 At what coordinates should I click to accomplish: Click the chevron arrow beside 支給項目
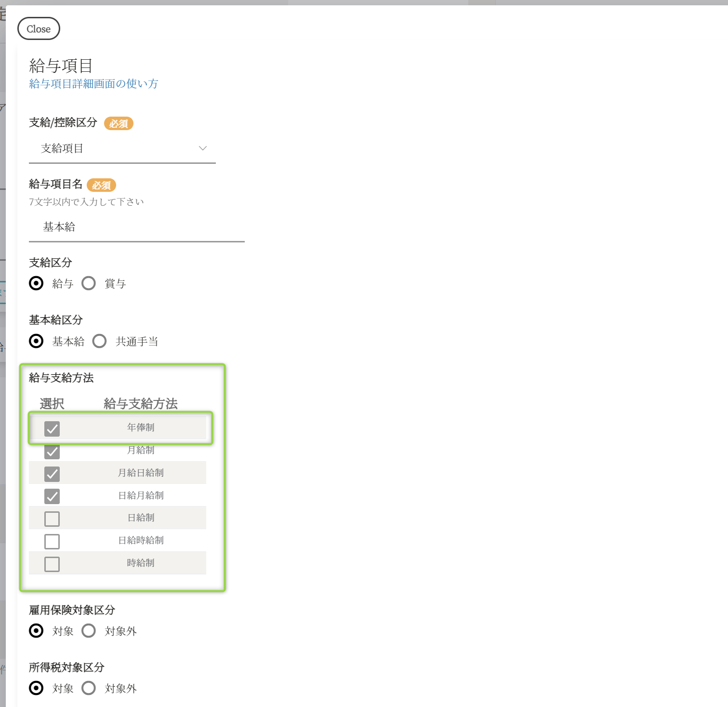(x=203, y=148)
